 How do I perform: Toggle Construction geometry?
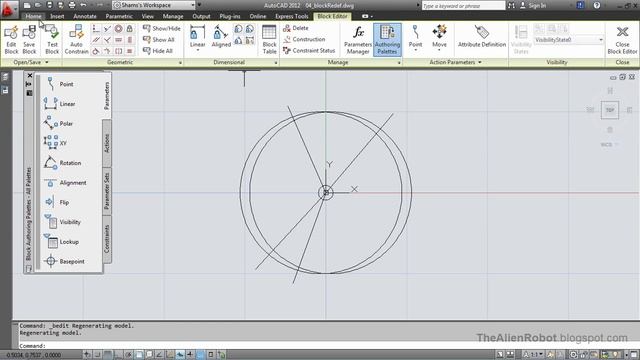[304, 39]
